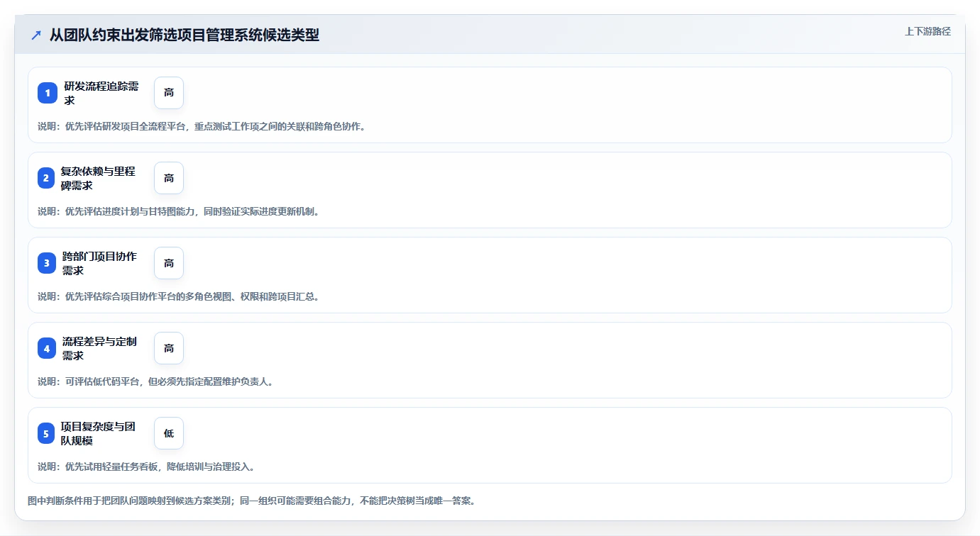Click the 高 tag for 研发流程追踪需求
Viewport: 980px width, 536px height.
(169, 93)
